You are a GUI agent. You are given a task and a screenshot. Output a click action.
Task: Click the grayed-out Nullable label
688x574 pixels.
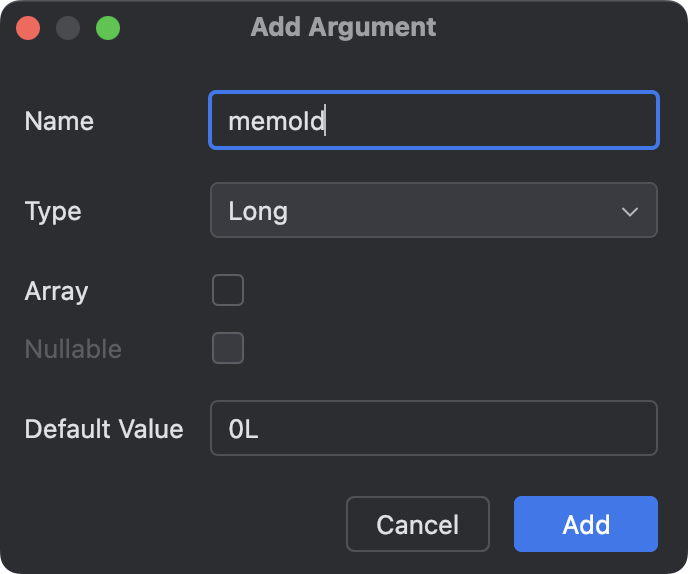point(73,349)
